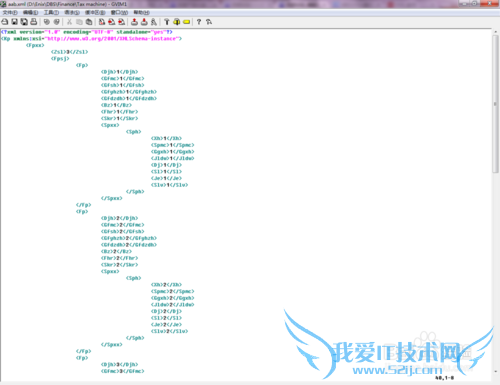This screenshot has height=385, width=500.
Task: Click the scrollbar up arrow
Action: pos(495,32)
